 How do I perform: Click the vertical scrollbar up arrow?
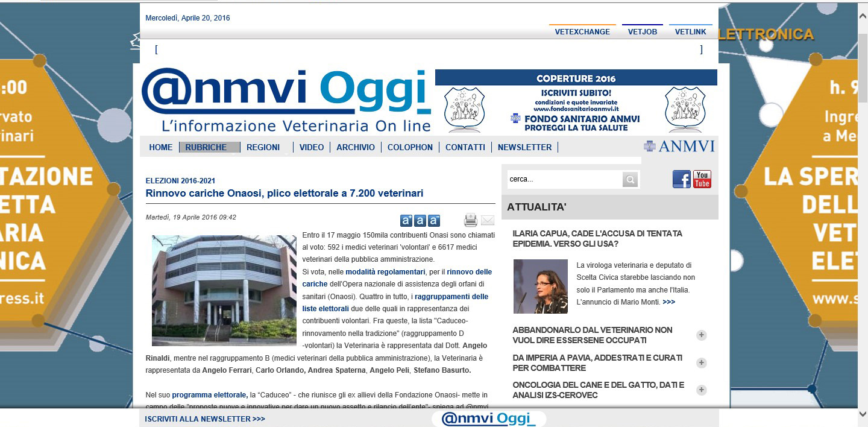[x=863, y=16]
